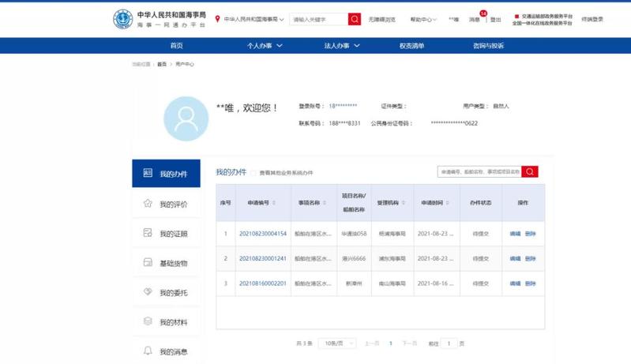Expand the 中华人民共和国海事局 location dropdown
The width and height of the screenshot is (631, 364).
pyautogui.click(x=250, y=19)
